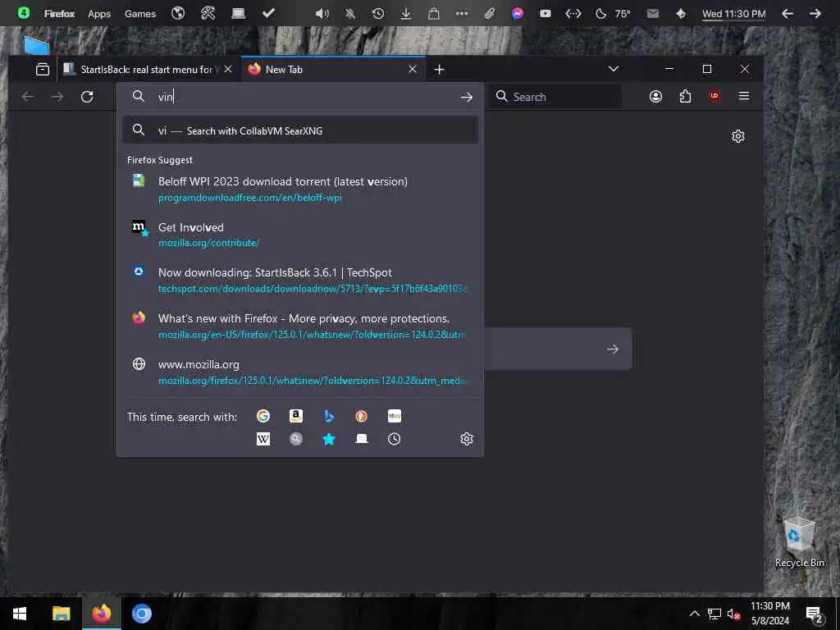Click the arrow in the New Tab search box
Viewport: 840px width, 630px height.
(612, 349)
